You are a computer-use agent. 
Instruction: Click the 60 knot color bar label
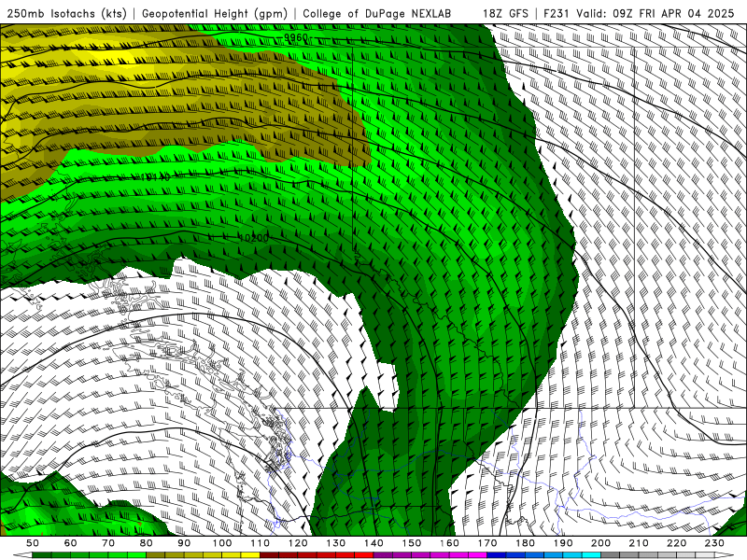coord(71,543)
